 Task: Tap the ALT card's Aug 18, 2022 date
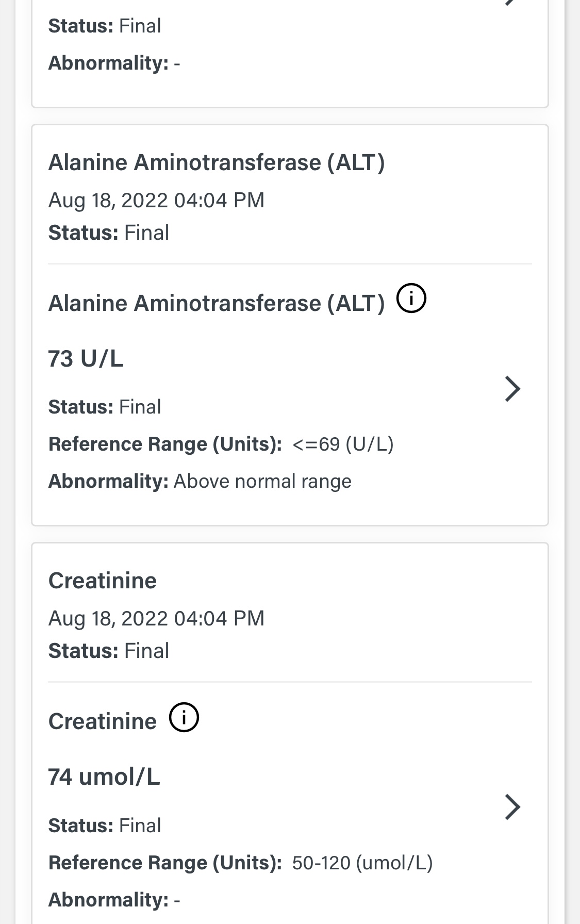tap(156, 200)
